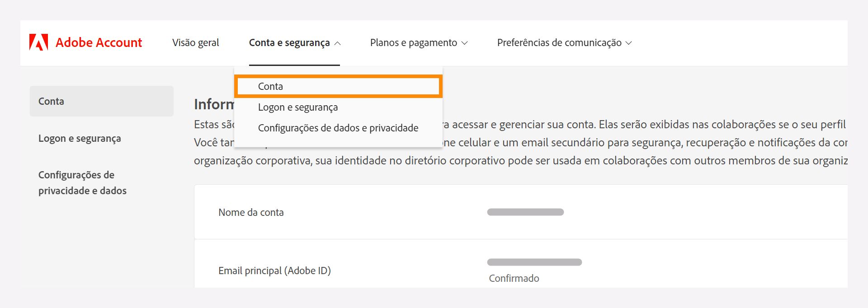Open the Visão geral tab
The image size is (868, 308).
click(x=196, y=42)
